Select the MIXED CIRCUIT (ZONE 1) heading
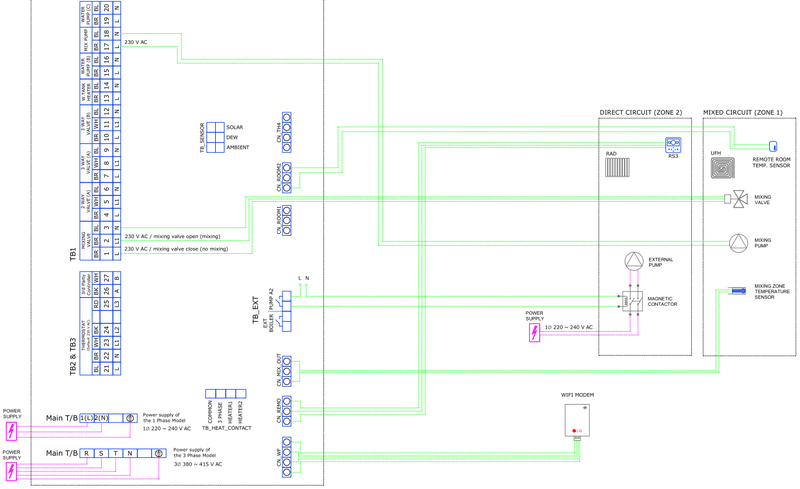Viewport: 800px width, 489px height. 743,112
